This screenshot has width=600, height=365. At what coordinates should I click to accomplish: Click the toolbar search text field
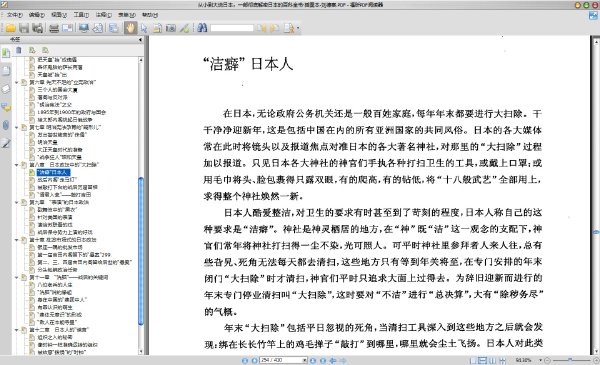click(232, 28)
